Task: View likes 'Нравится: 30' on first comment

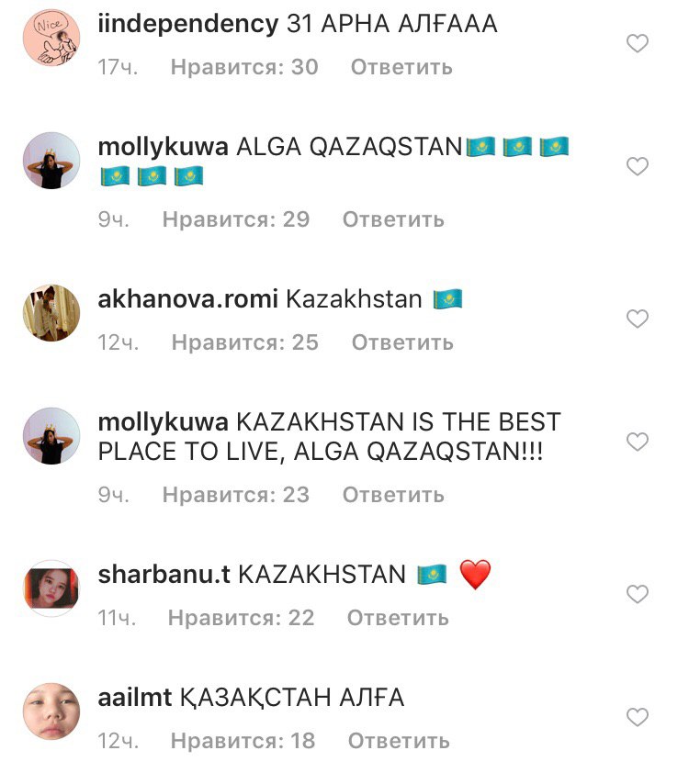Action: click(244, 67)
